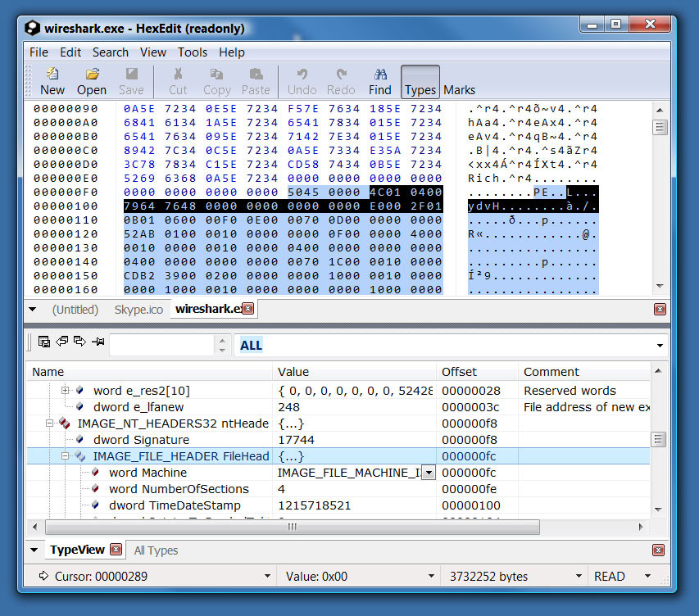
Task: Select the word NumberOfSections row
Action: (338, 489)
